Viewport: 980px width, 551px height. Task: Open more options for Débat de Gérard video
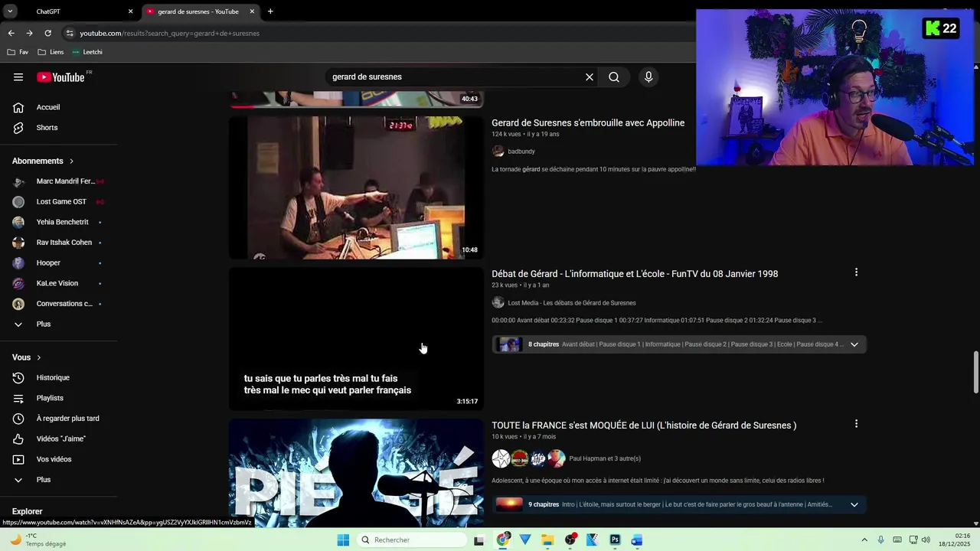(x=856, y=272)
